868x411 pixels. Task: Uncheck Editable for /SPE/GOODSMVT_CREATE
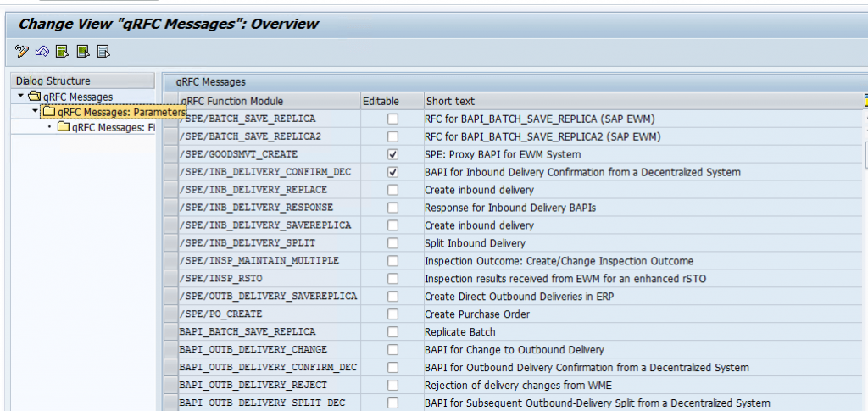pos(392,154)
